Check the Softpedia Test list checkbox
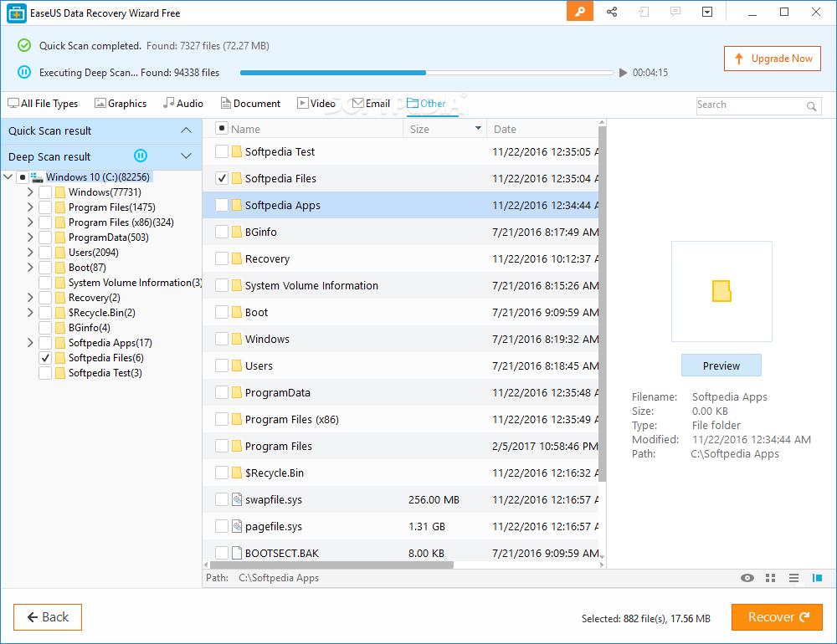 click(222, 151)
